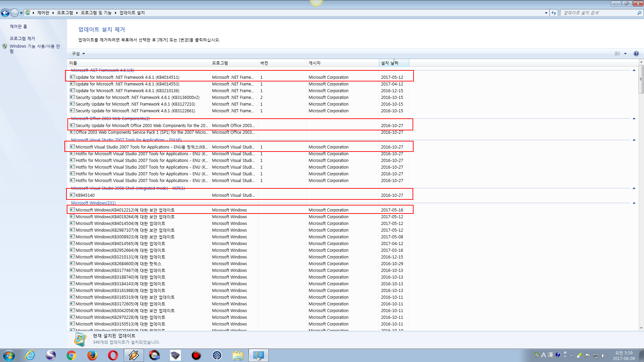Click the volume speaker tray icon
This screenshot has height=362, width=644.
tap(604, 356)
